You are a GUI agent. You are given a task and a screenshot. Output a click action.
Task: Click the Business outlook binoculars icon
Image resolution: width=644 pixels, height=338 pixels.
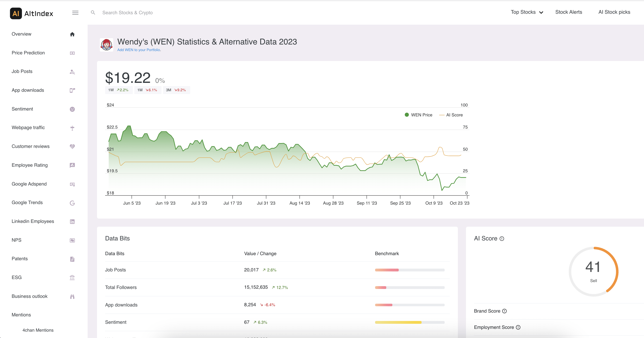click(72, 297)
